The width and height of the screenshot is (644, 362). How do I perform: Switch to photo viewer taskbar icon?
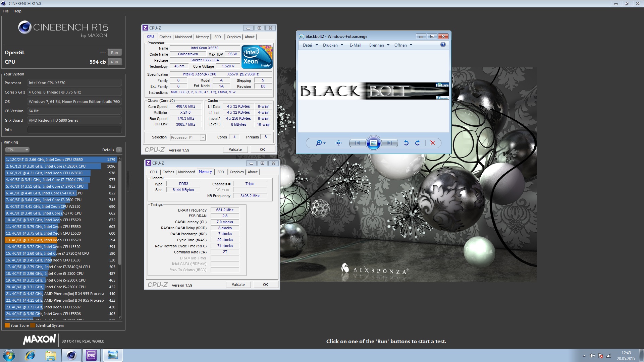pyautogui.click(x=113, y=355)
